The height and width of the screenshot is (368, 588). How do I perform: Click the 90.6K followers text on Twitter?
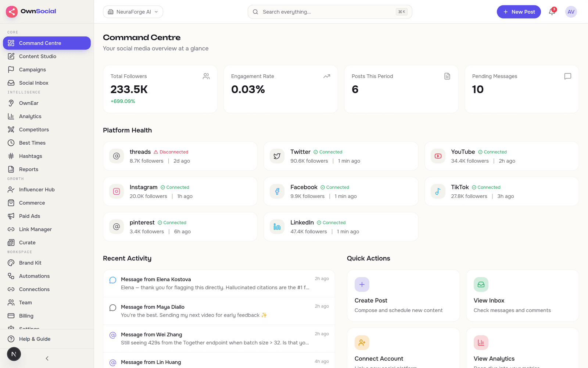[309, 161]
